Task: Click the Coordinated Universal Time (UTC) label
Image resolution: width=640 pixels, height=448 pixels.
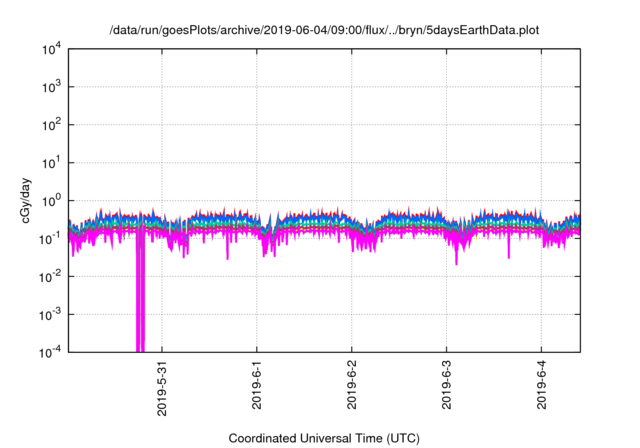Action: (x=324, y=438)
